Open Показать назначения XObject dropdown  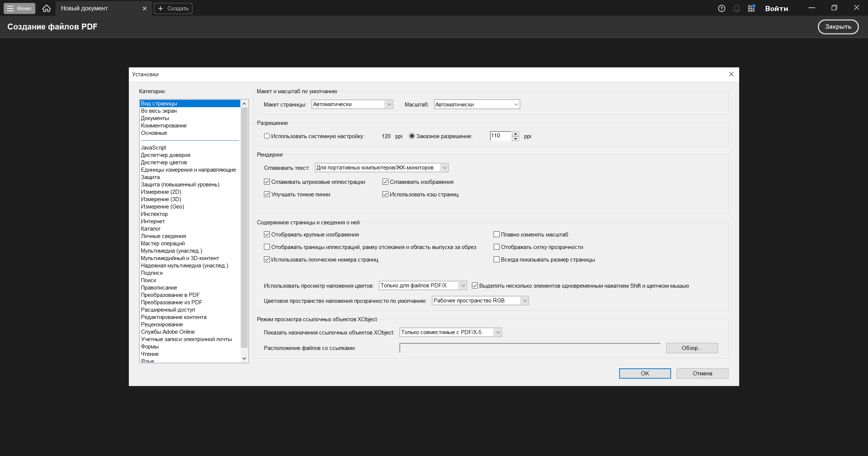[451, 332]
